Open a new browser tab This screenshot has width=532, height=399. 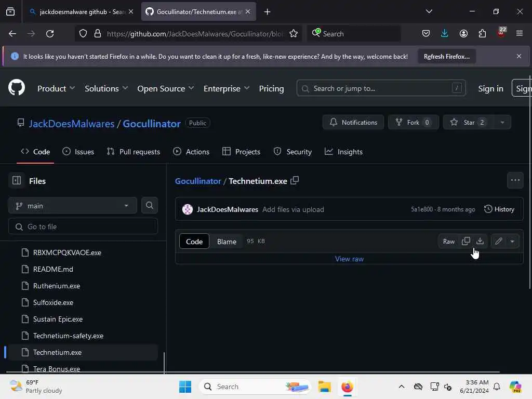[x=267, y=12]
